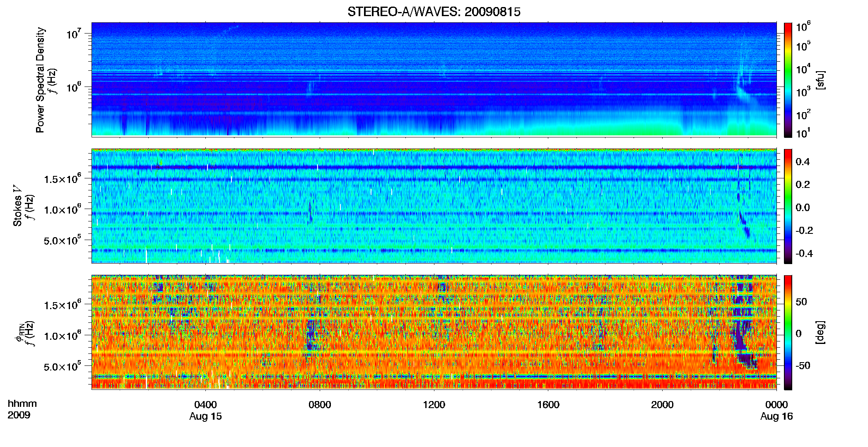Viewport: 868px width, 447px height.
Task: Select the -50 value on the degree color scale
Action: tap(803, 365)
